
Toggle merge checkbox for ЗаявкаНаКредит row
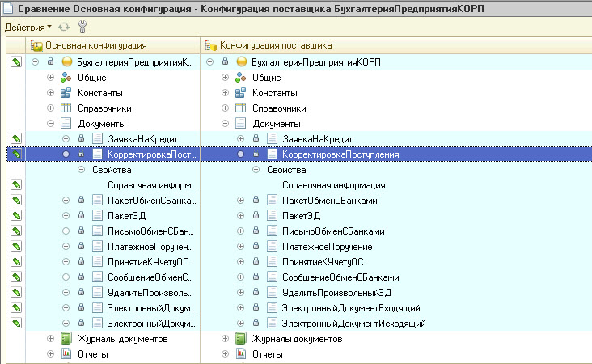click(16, 138)
